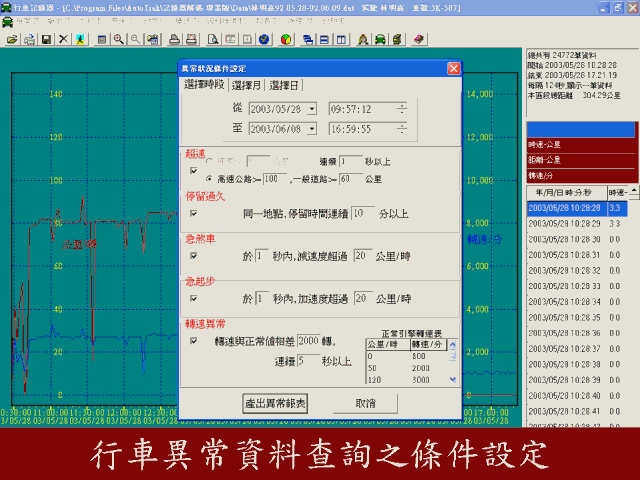Click the 停留時間連續 minutes field 10
This screenshot has width=640, height=480.
click(x=363, y=213)
